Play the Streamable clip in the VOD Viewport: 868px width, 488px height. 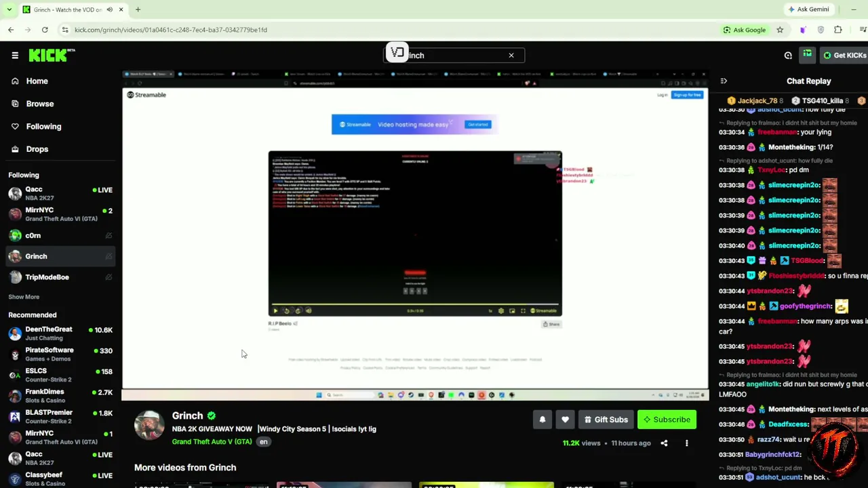(275, 311)
